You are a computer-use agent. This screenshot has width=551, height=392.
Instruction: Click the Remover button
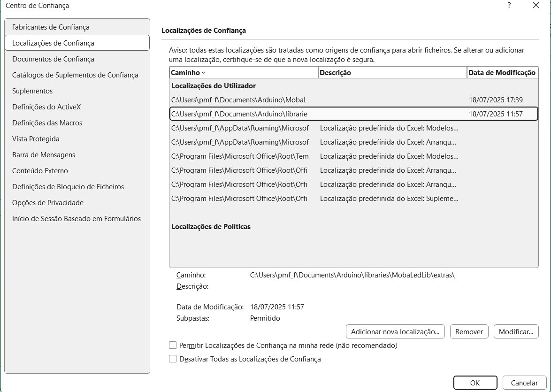click(469, 331)
